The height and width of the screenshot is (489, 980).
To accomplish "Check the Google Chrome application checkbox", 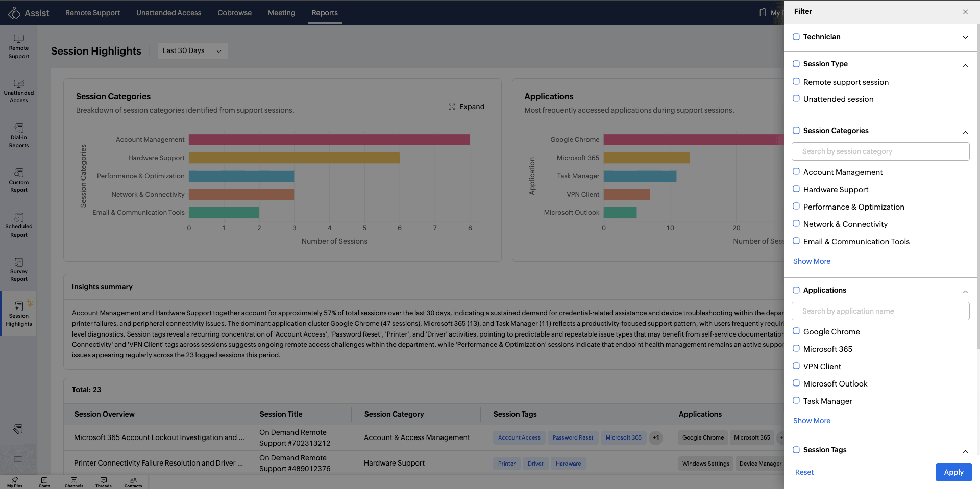I will [796, 331].
